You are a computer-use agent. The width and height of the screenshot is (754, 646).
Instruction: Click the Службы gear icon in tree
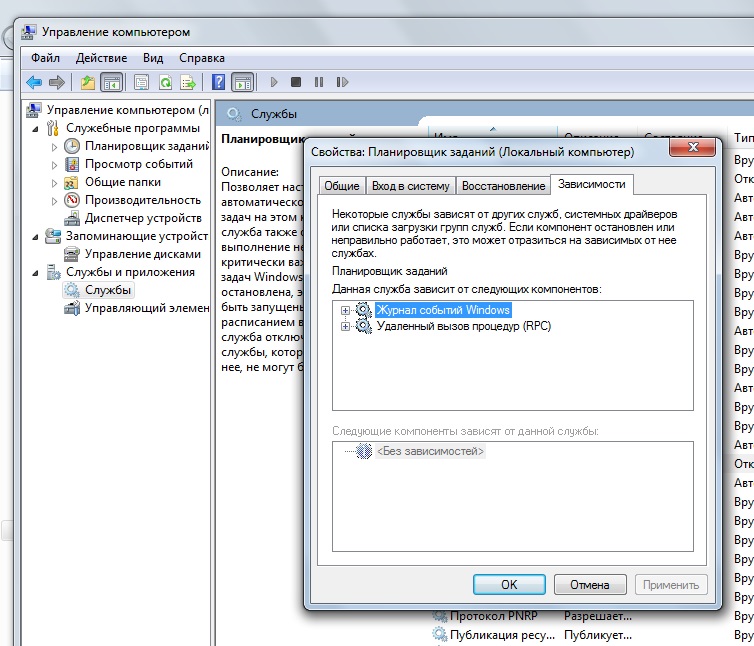[72, 290]
